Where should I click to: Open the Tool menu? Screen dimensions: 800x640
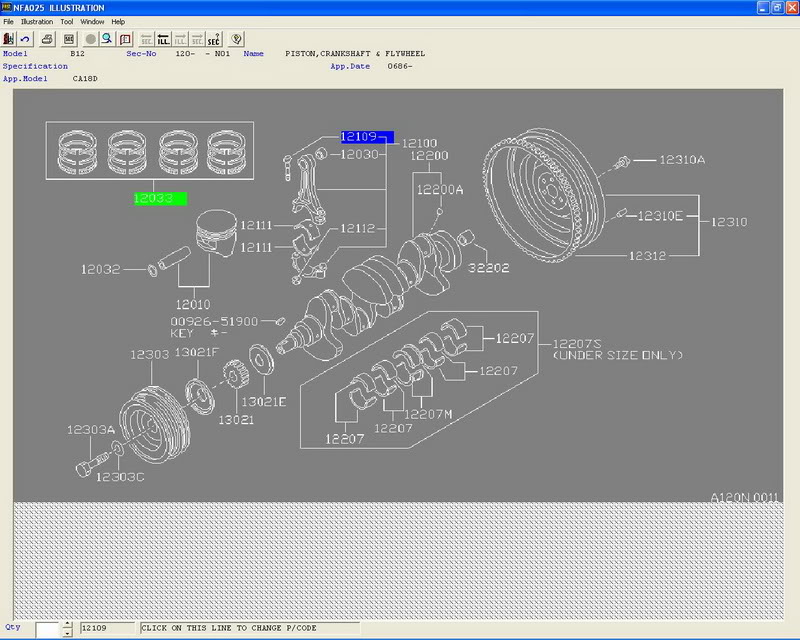coord(67,21)
